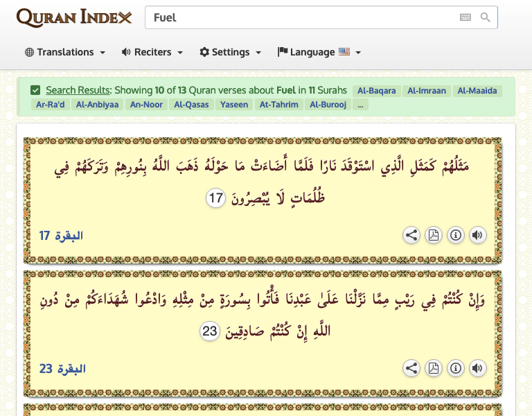Open PDF export for verse 23
Viewport: 532px width, 416px height.
tap(433, 368)
